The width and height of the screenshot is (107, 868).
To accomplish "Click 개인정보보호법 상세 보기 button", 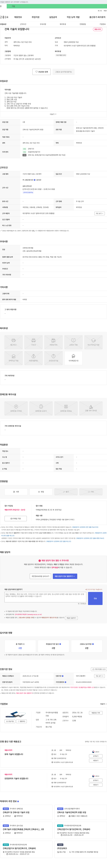I will (x=40, y=576).
